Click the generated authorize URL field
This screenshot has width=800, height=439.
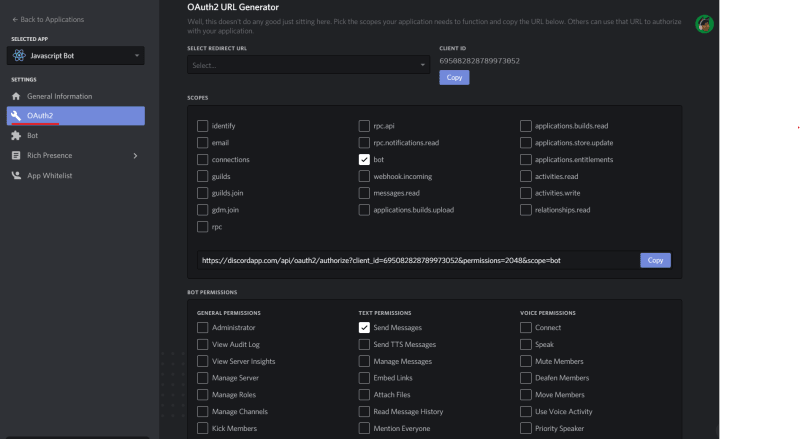point(418,260)
